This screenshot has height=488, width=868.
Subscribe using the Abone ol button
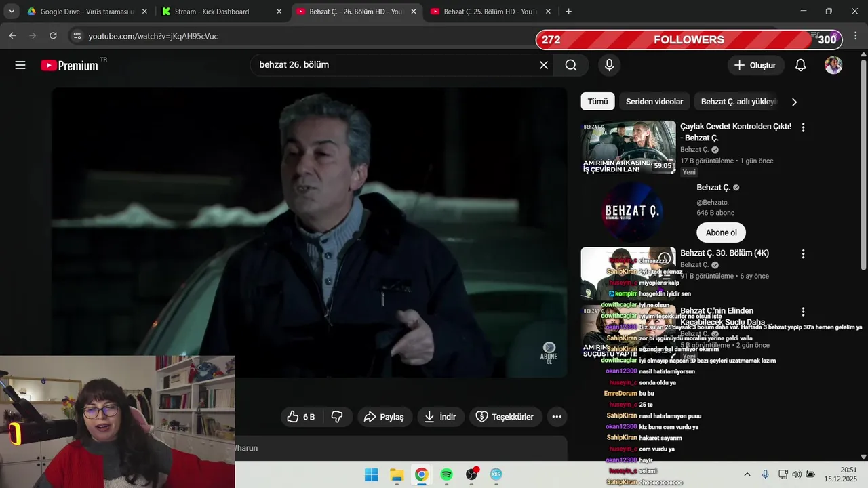pyautogui.click(x=721, y=232)
